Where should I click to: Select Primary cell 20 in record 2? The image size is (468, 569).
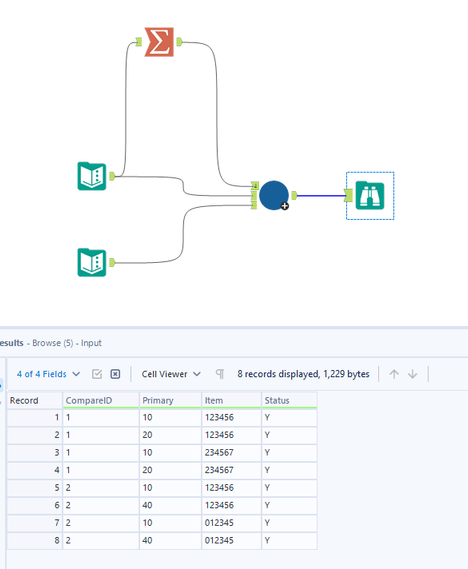(x=170, y=435)
